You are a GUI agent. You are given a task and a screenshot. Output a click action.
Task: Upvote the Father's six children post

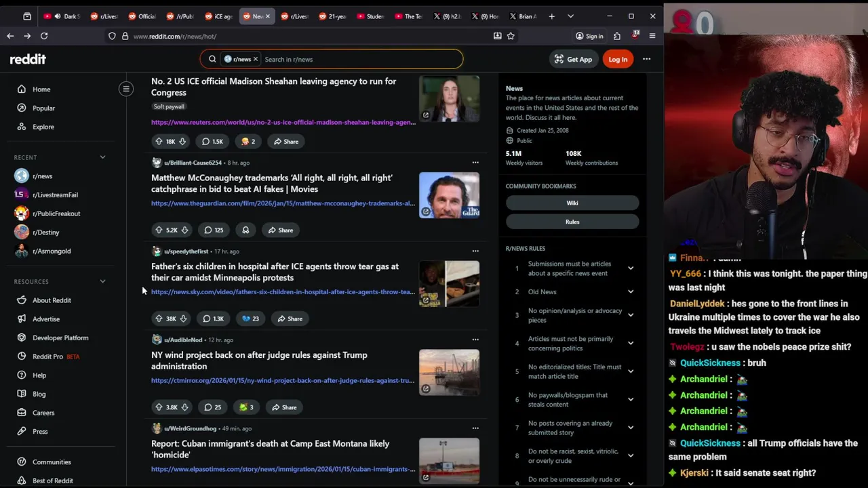point(159,319)
